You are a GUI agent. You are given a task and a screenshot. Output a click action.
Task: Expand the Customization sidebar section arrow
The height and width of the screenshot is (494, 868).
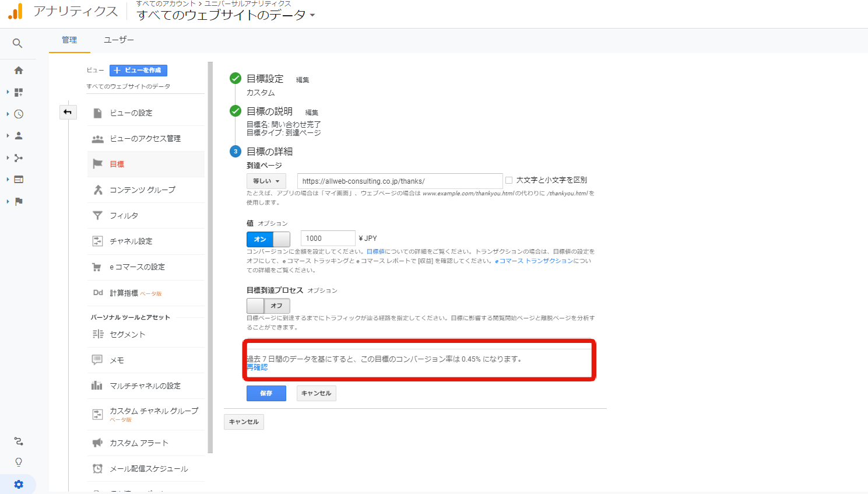(8, 92)
